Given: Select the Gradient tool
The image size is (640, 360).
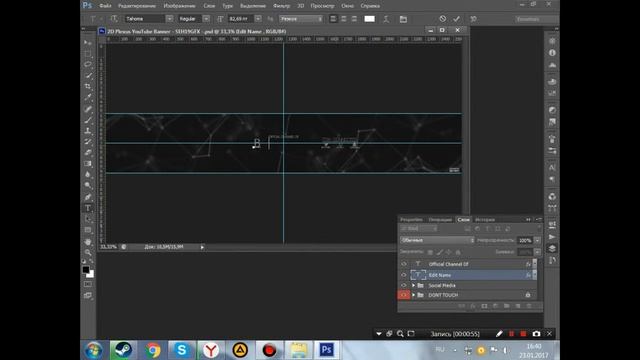Looking at the screenshot, I should pos(88,164).
